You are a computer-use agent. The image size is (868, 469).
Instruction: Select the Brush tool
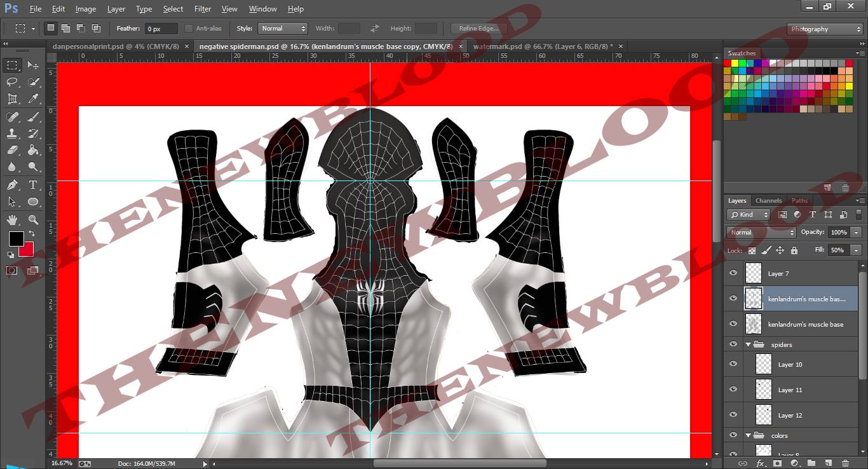pos(33,116)
